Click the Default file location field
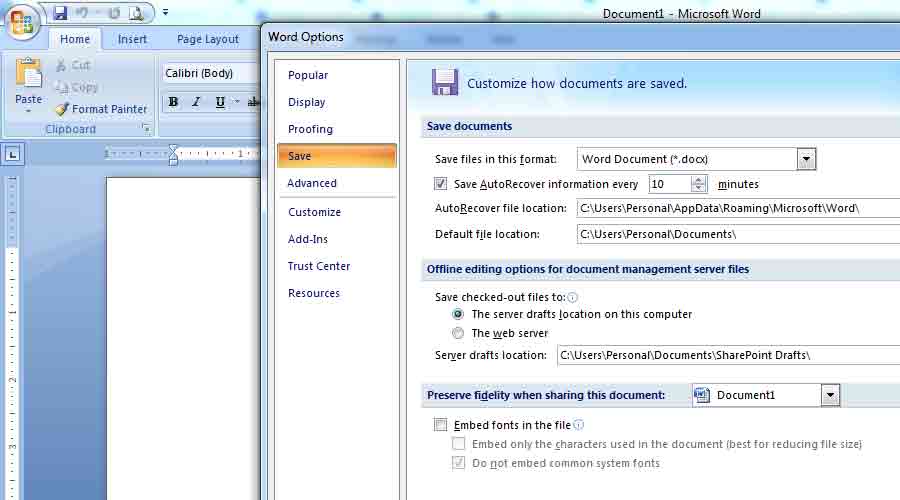Screen dimensions: 900x500 [738, 234]
